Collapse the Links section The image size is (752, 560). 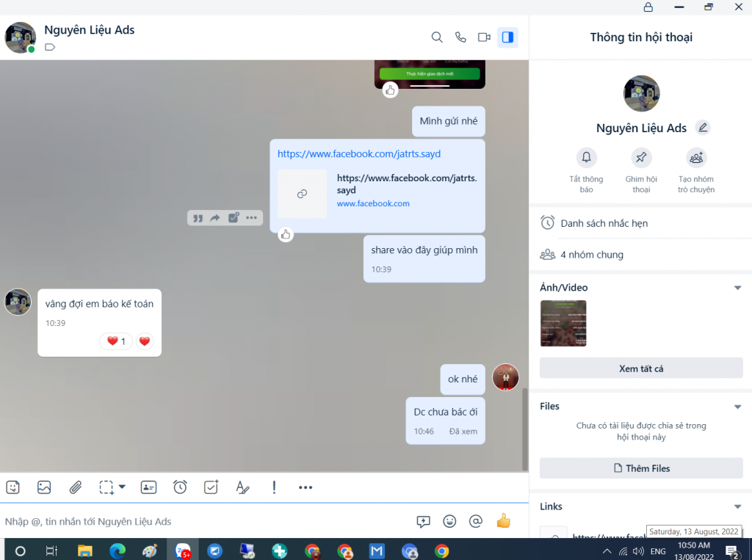(x=737, y=506)
